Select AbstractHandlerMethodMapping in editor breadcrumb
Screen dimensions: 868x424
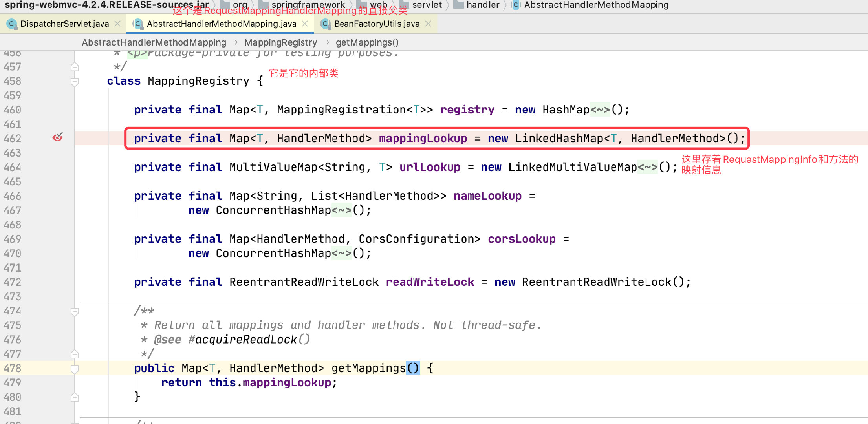tap(154, 42)
